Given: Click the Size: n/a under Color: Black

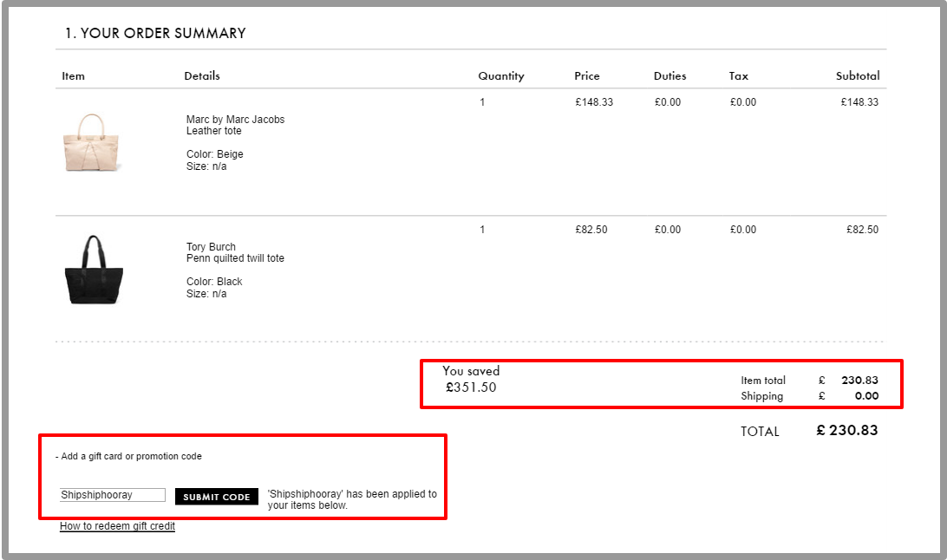Looking at the screenshot, I should pyautogui.click(x=206, y=294).
